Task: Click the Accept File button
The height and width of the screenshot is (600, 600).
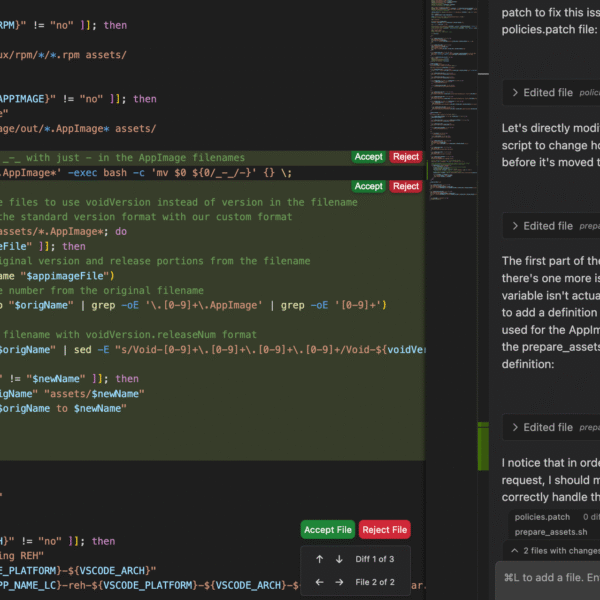Action: pos(328,530)
